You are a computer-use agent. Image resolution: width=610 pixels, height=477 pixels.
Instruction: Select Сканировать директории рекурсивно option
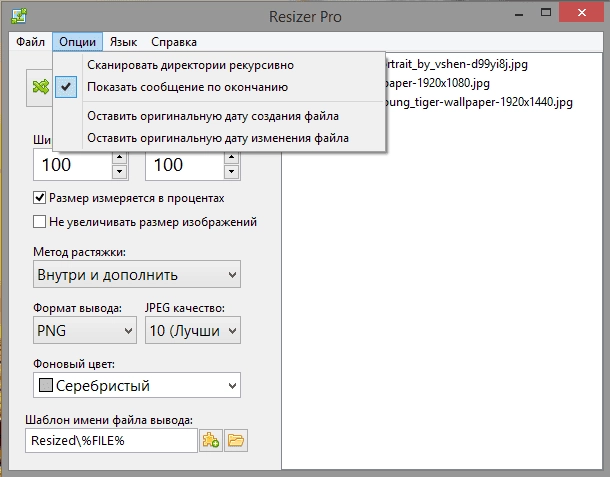point(219,65)
